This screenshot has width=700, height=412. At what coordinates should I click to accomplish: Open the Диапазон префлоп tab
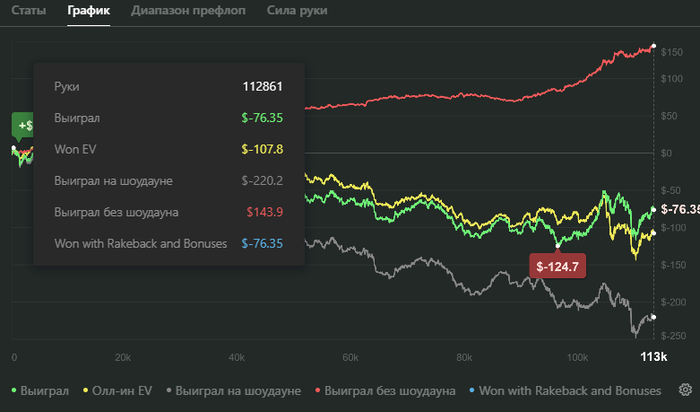188,10
